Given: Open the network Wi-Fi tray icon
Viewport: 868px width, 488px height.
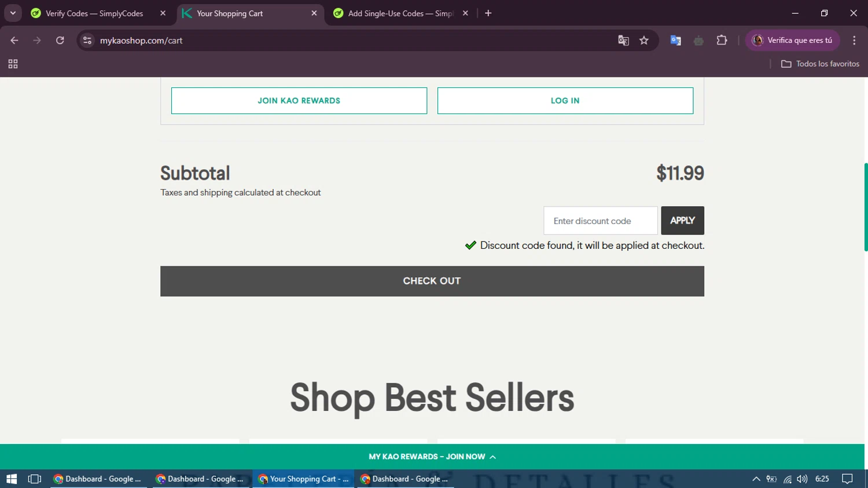Looking at the screenshot, I should click(788, 479).
